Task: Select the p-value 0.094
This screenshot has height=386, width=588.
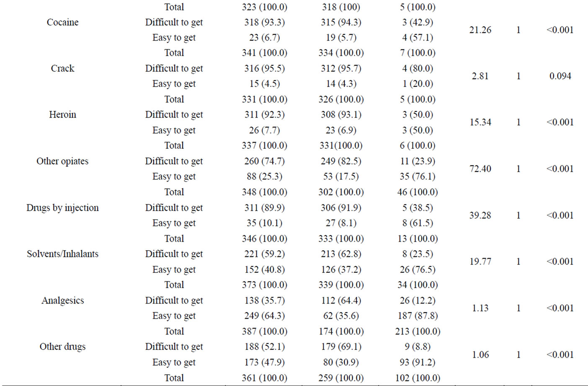Action: [x=560, y=76]
